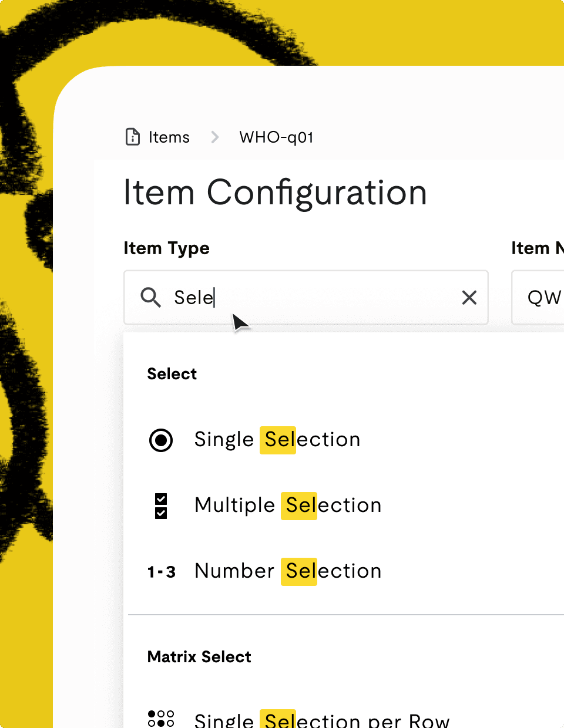
Task: Click the matrix dots icon
Action: [161, 719]
